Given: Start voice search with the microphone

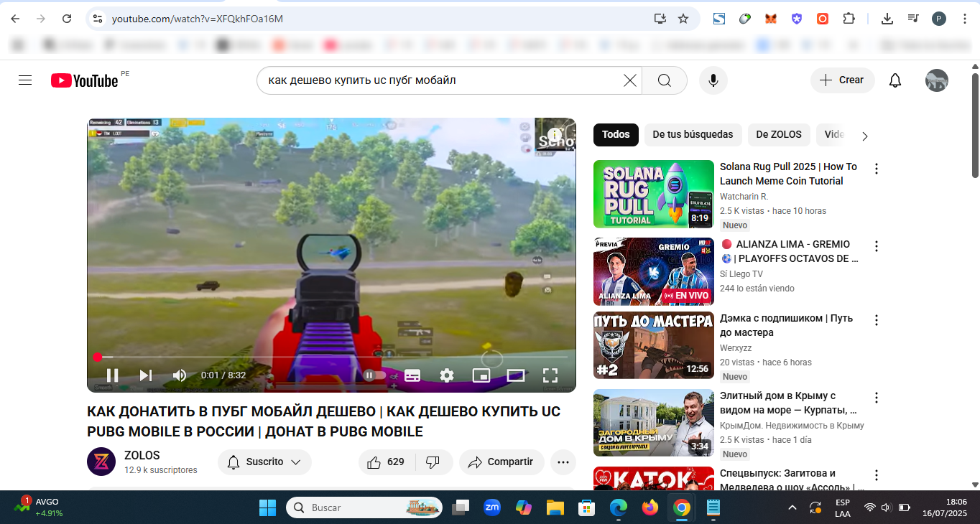Looking at the screenshot, I should click(713, 80).
